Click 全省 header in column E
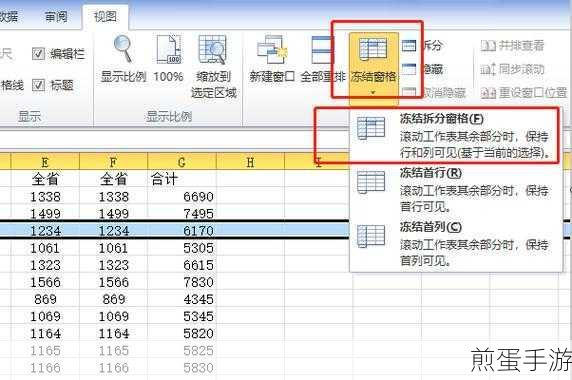 [45, 179]
